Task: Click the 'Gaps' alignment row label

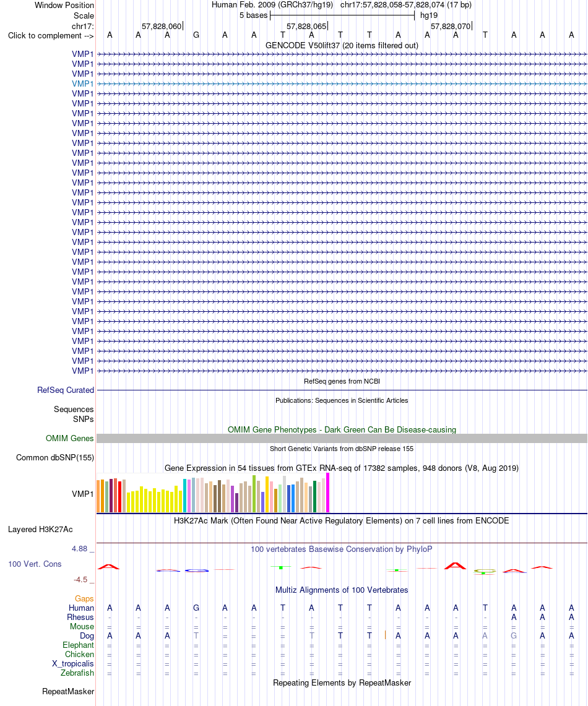Action: 84,599
